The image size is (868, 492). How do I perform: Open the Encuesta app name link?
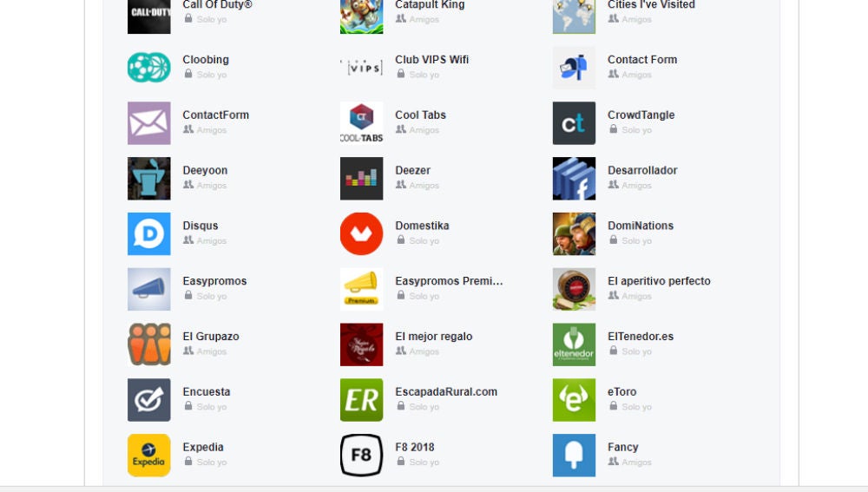[x=206, y=392]
